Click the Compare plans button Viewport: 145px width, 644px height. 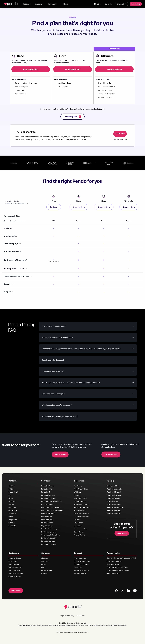(x=72, y=116)
